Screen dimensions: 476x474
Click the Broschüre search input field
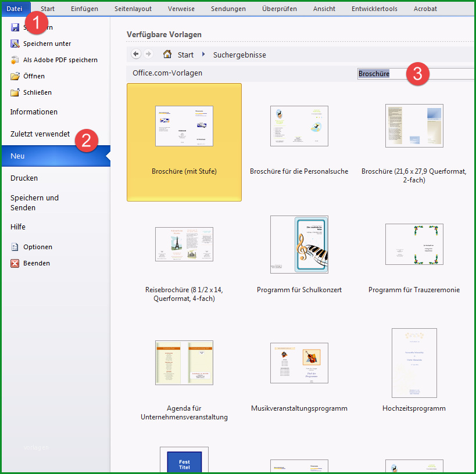pos(416,74)
